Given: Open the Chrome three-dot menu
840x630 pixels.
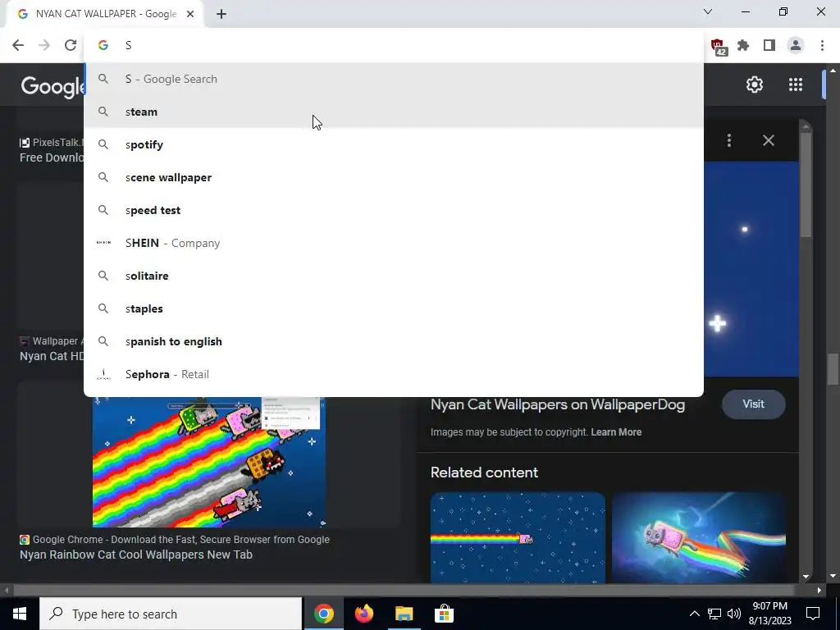Looking at the screenshot, I should pos(822,46).
